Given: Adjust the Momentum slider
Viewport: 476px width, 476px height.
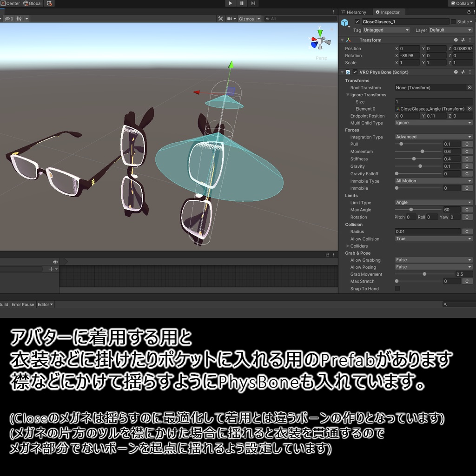Looking at the screenshot, I should coord(418,151).
